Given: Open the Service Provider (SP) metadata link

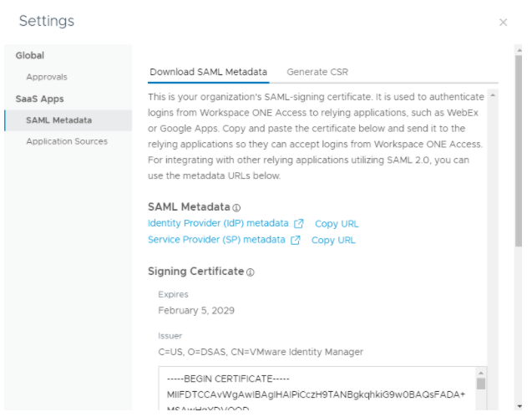Looking at the screenshot, I should click(x=216, y=241).
